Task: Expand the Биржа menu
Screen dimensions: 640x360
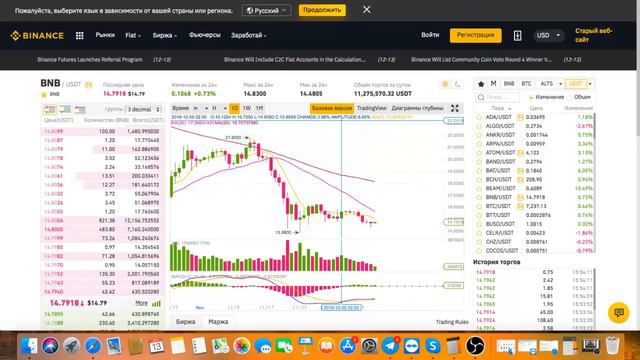Action: [165, 36]
